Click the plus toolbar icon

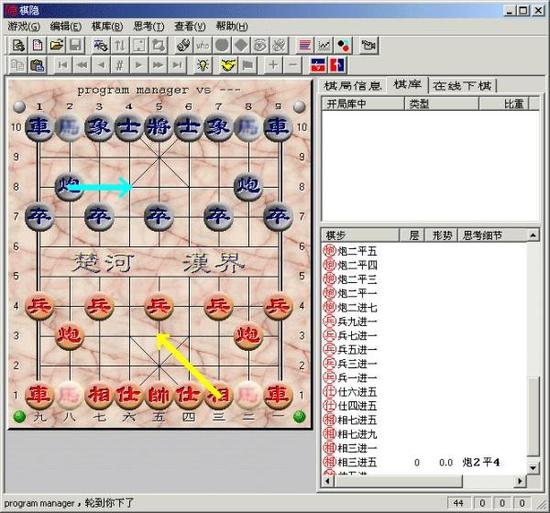273,65
